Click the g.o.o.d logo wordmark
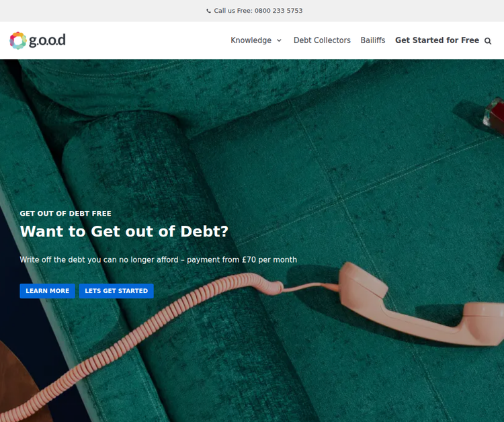The height and width of the screenshot is (422, 504). point(47,40)
